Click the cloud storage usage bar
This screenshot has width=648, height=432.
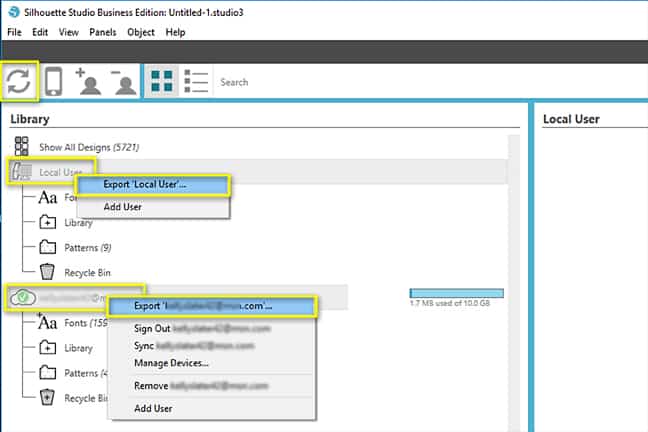point(456,293)
